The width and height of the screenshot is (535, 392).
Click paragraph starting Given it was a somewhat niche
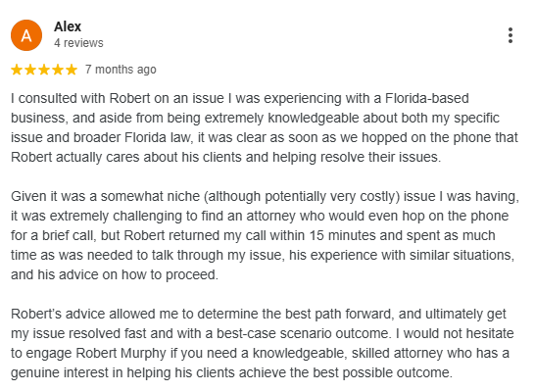265,235
